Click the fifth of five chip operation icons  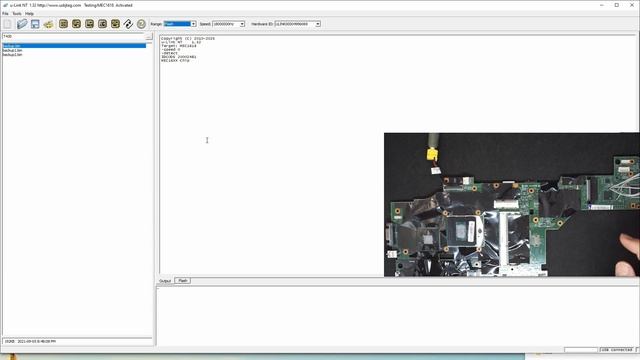[x=116, y=24]
